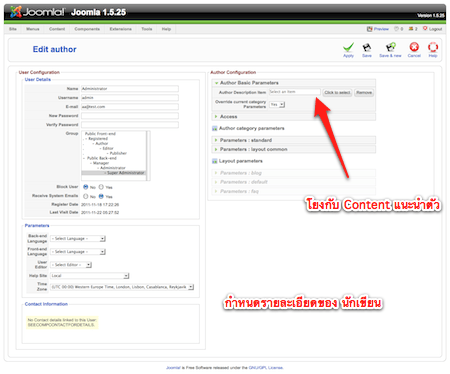Set Receive System Emails to Yes

(x=101, y=196)
